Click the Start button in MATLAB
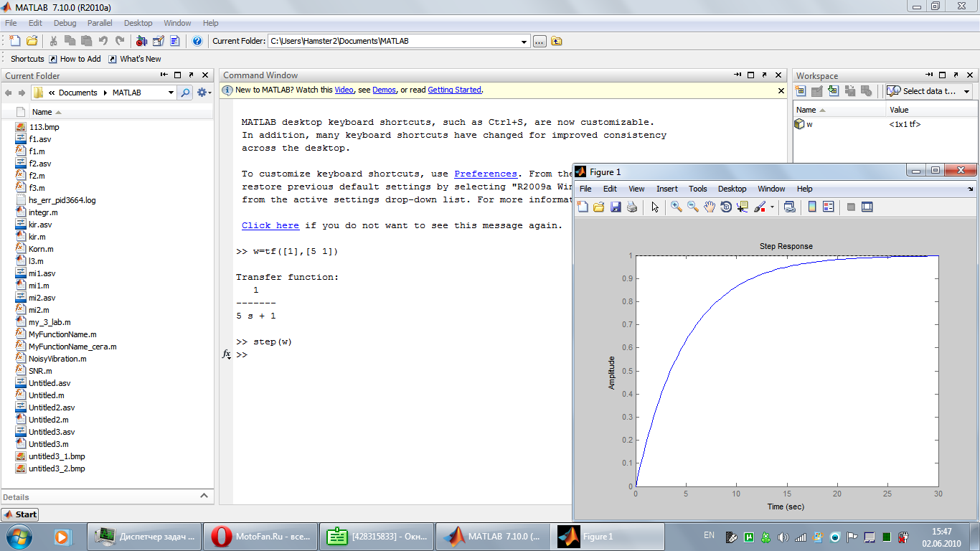The image size is (980, 551). (x=20, y=514)
